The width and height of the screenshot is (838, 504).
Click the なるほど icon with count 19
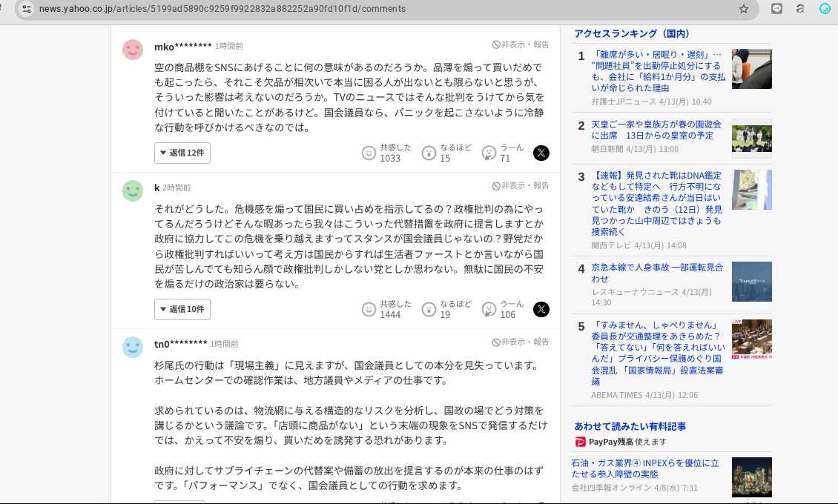[429, 310]
